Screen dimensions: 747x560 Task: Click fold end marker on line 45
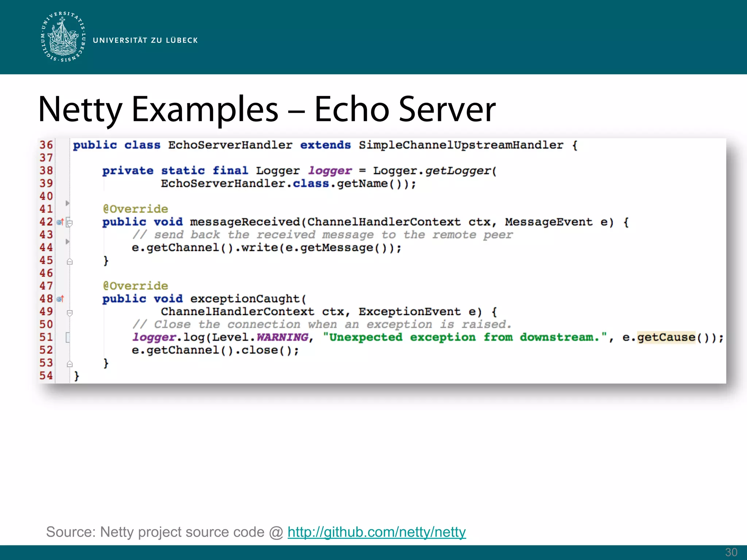[x=70, y=261]
